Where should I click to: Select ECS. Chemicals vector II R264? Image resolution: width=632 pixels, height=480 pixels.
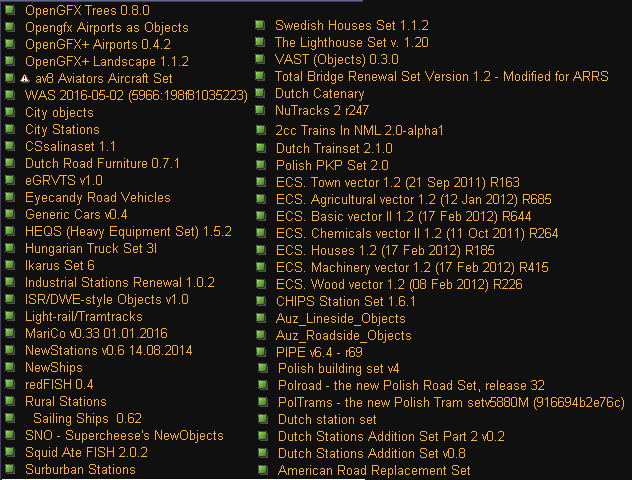point(417,233)
